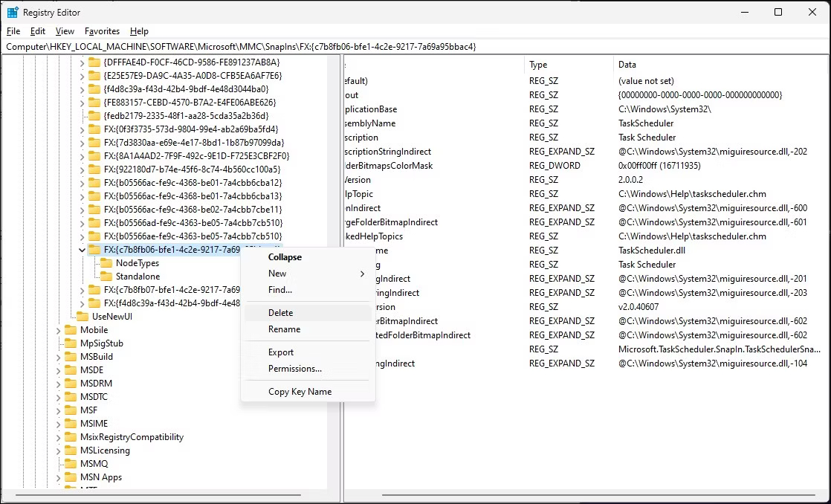Screen dimensions: 831x504
Task: Click data '2.0.0.2'
Action: tap(630, 180)
